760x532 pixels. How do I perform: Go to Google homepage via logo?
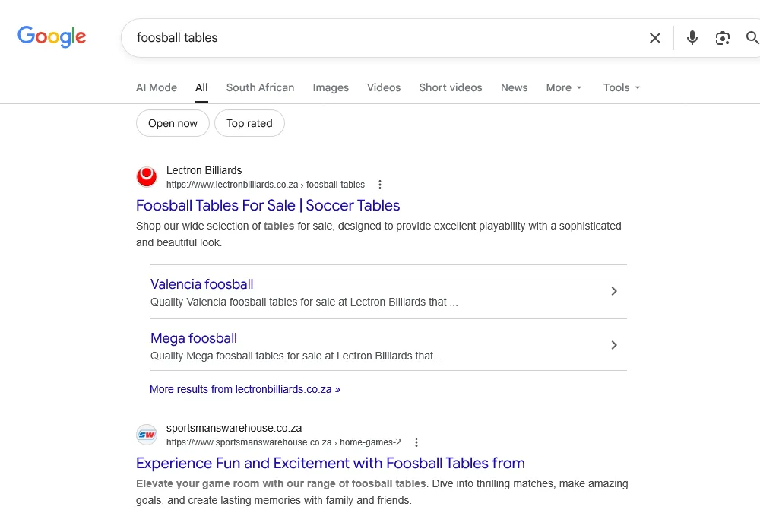coord(52,36)
